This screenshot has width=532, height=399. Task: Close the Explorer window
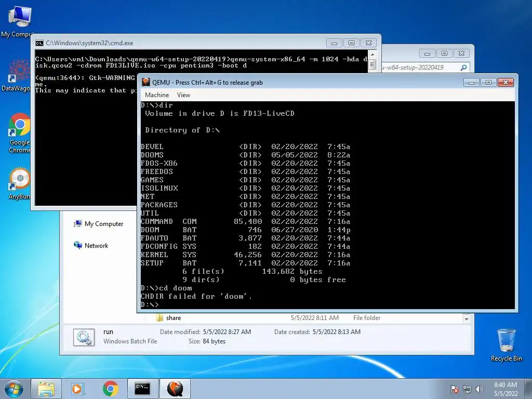[x=461, y=54]
